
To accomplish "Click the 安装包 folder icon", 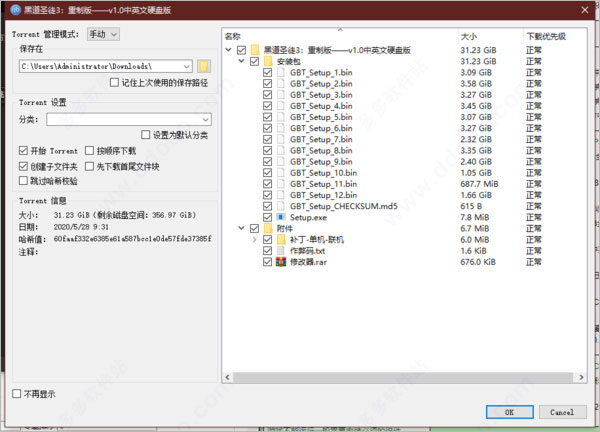I will (x=268, y=61).
